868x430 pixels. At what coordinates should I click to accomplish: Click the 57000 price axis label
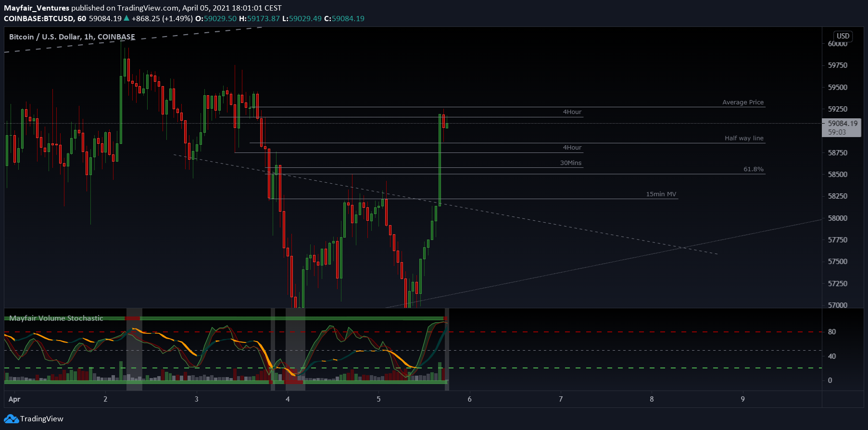click(838, 305)
